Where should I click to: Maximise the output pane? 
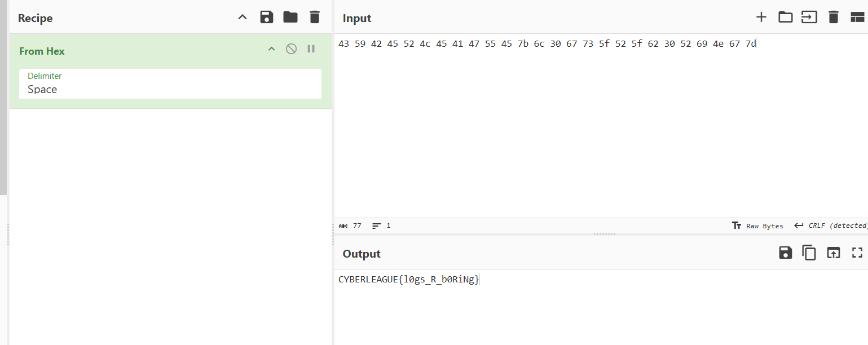click(x=857, y=253)
